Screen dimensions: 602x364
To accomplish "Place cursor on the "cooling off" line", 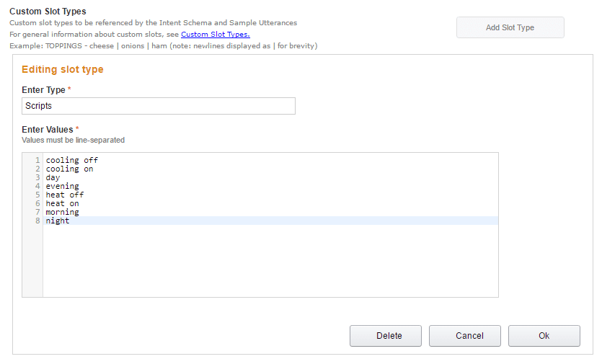I will click(x=72, y=160).
